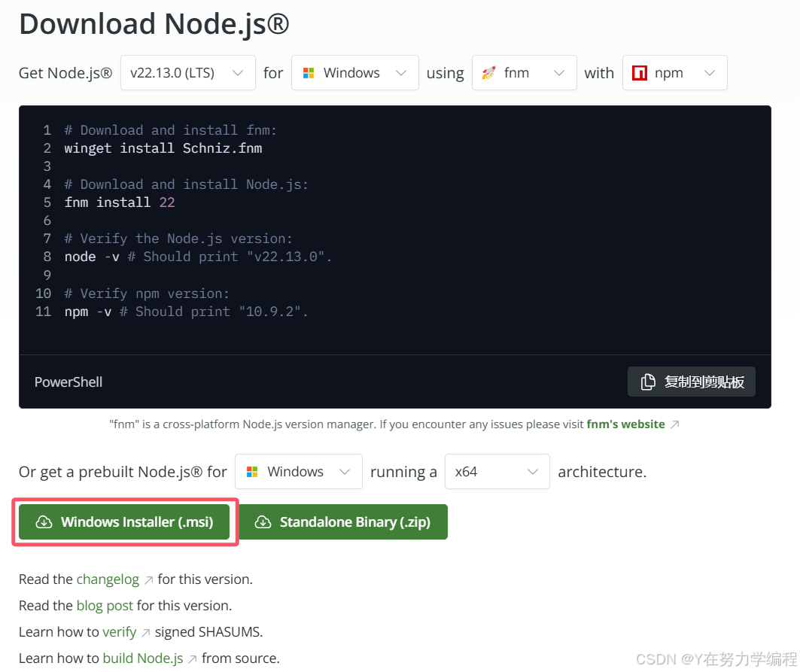Click the code line 'node -v' on line 8
The width and height of the screenshot is (800, 672).
coord(92,257)
